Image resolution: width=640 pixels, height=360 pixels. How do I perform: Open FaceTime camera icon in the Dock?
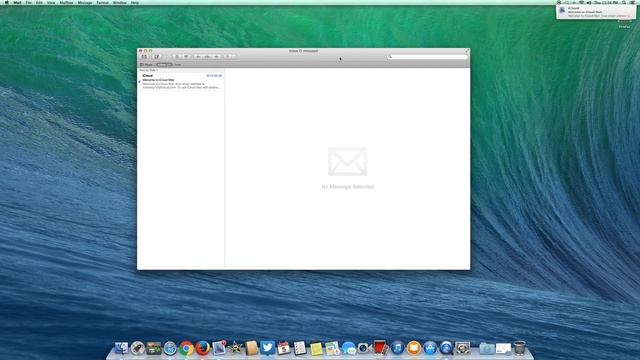click(x=364, y=348)
